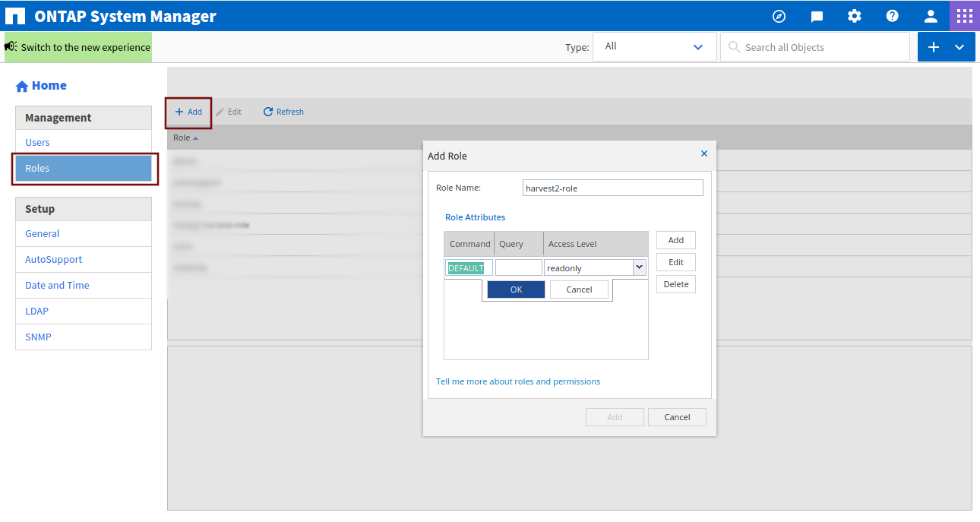Click the dialog's bottom Cancel button
Viewport: 980px width, 522px height.
pos(677,417)
